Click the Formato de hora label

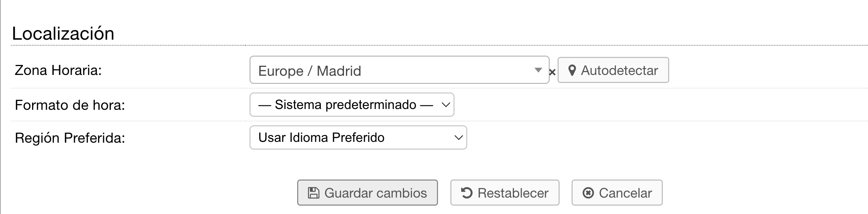coord(70,105)
